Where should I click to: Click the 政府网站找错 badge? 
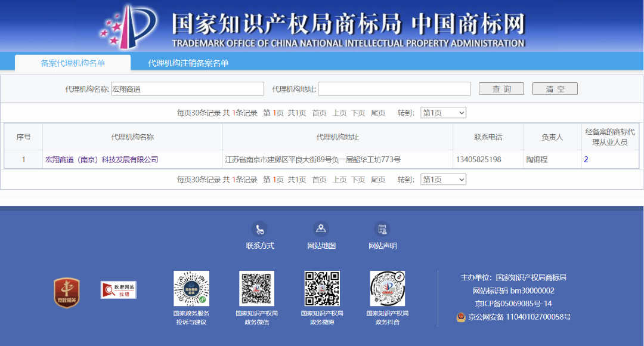pos(118,290)
